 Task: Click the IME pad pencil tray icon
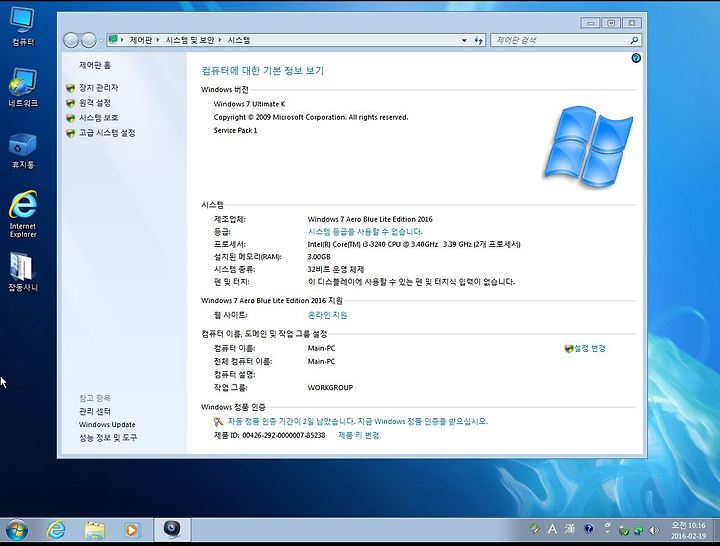534,529
